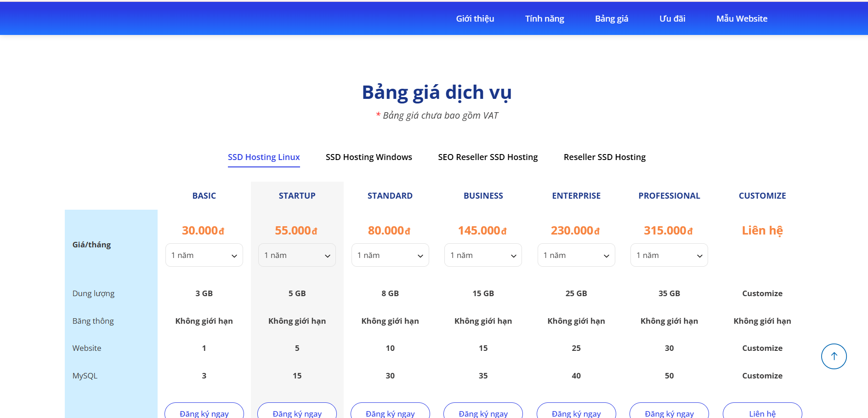Select the SSD Hosting Linux tab
This screenshot has height=418, width=868.
264,157
